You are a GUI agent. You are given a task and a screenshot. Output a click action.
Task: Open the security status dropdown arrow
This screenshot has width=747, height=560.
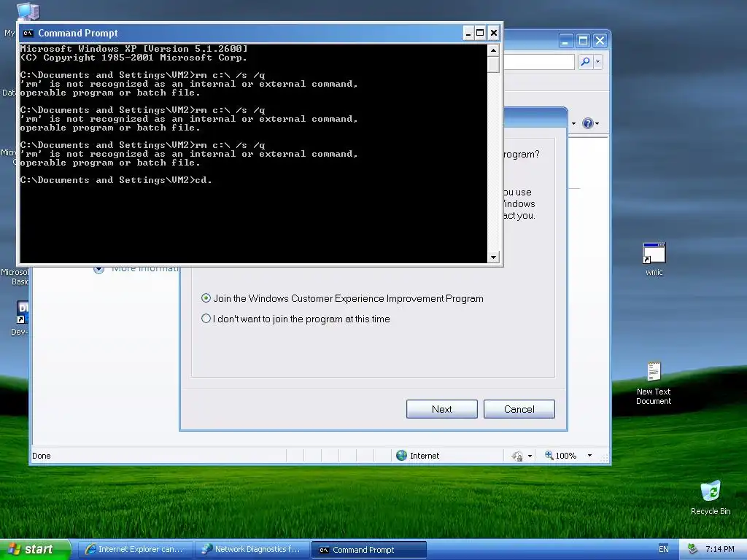pyautogui.click(x=530, y=456)
